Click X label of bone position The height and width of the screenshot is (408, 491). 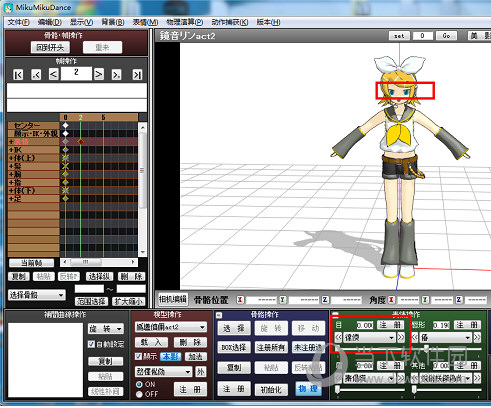(x=240, y=300)
